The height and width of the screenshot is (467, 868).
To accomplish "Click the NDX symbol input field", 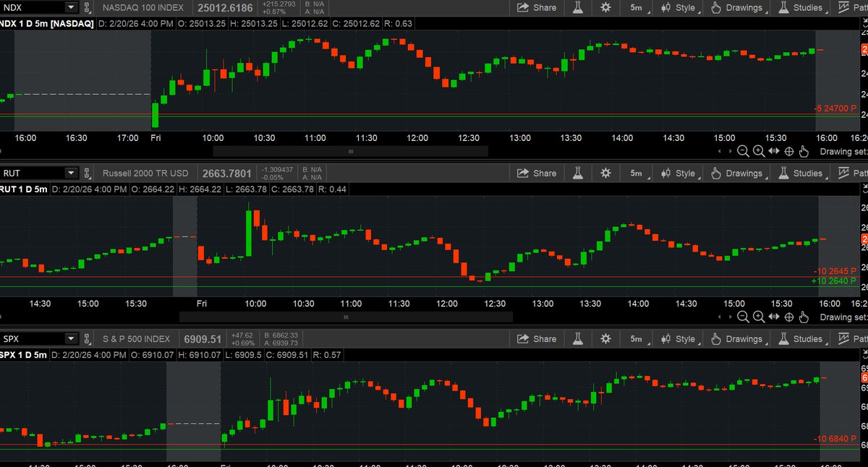I will [33, 7].
